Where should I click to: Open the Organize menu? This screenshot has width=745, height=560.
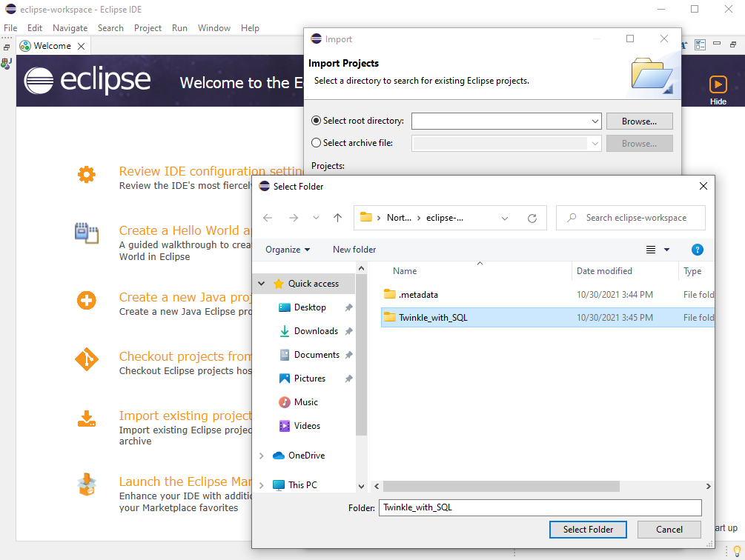pos(288,250)
